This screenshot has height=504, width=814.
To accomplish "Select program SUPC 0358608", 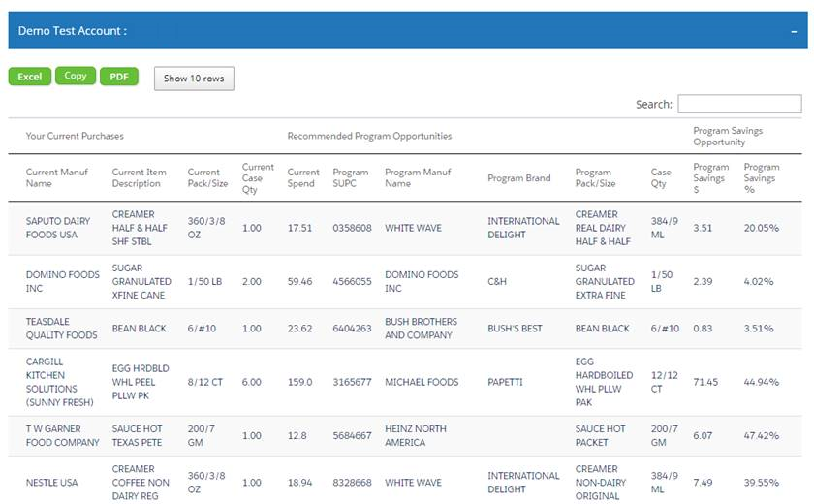I will pos(352,228).
